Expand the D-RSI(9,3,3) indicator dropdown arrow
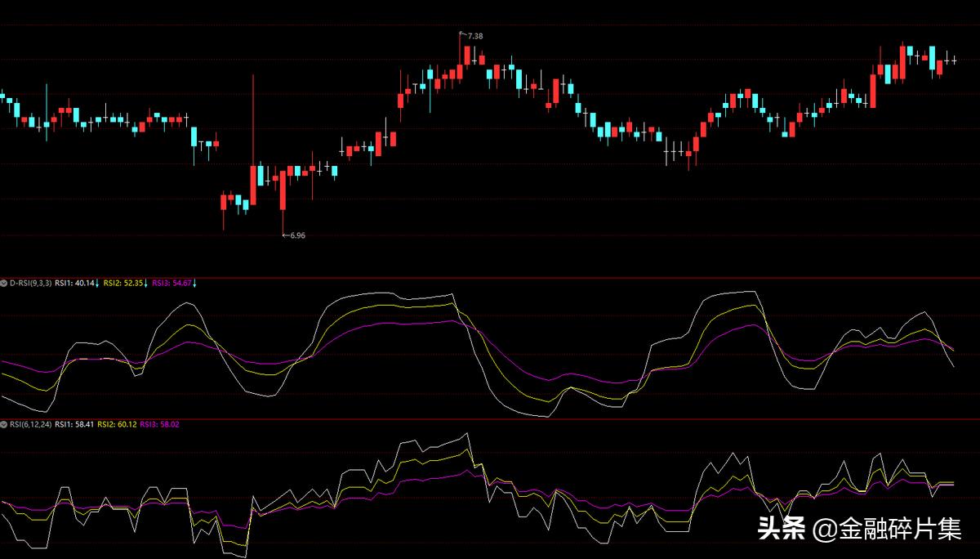Screen dimensions: 980x559 point(4,284)
